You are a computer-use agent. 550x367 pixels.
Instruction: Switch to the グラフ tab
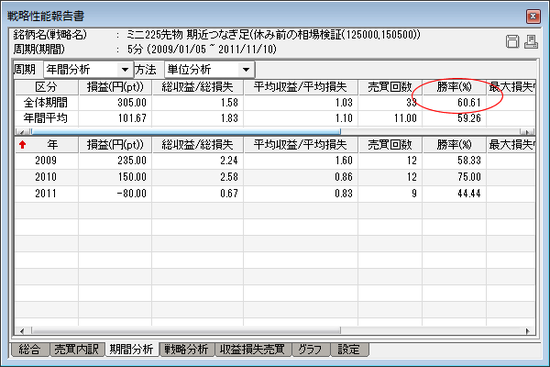[x=310, y=349]
